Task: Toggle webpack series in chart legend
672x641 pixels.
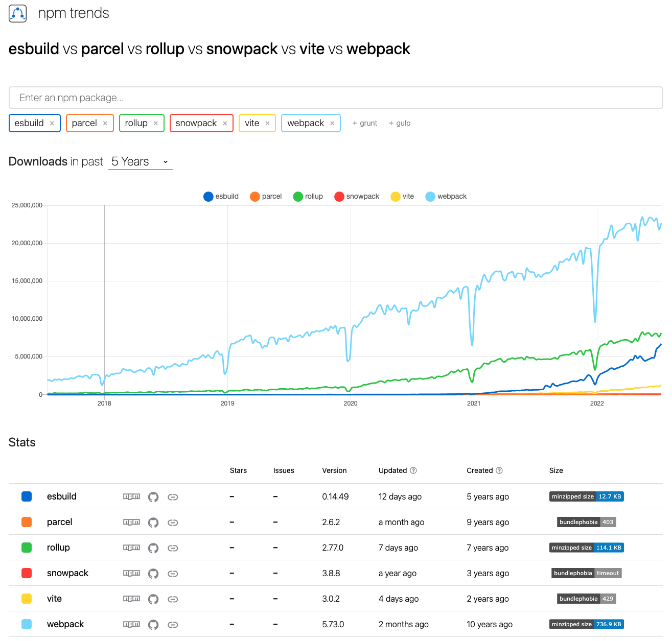Action: point(446,197)
